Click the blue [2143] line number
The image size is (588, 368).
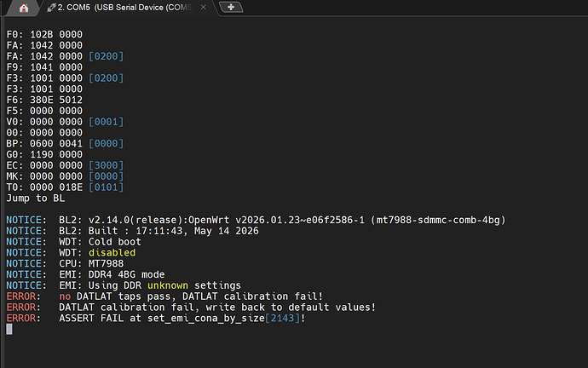pos(282,318)
